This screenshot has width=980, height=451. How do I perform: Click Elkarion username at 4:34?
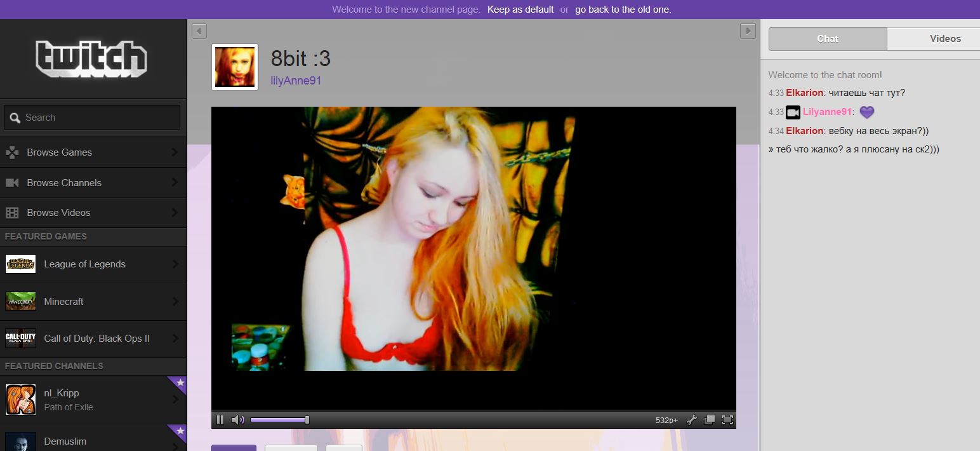pos(804,131)
